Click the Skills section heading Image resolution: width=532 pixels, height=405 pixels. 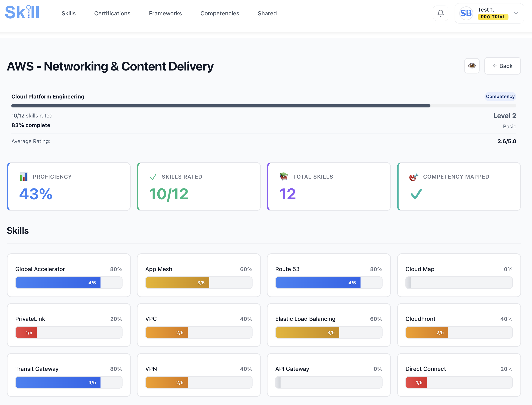(18, 231)
